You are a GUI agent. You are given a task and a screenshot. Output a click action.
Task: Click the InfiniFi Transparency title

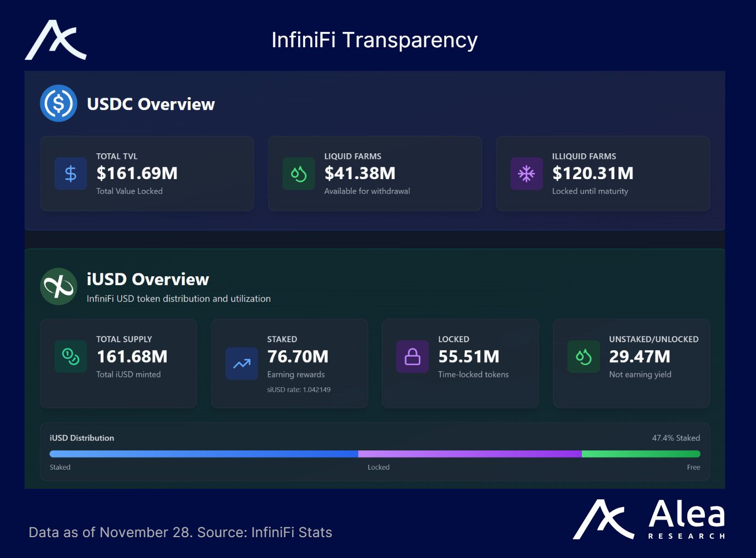pos(374,40)
